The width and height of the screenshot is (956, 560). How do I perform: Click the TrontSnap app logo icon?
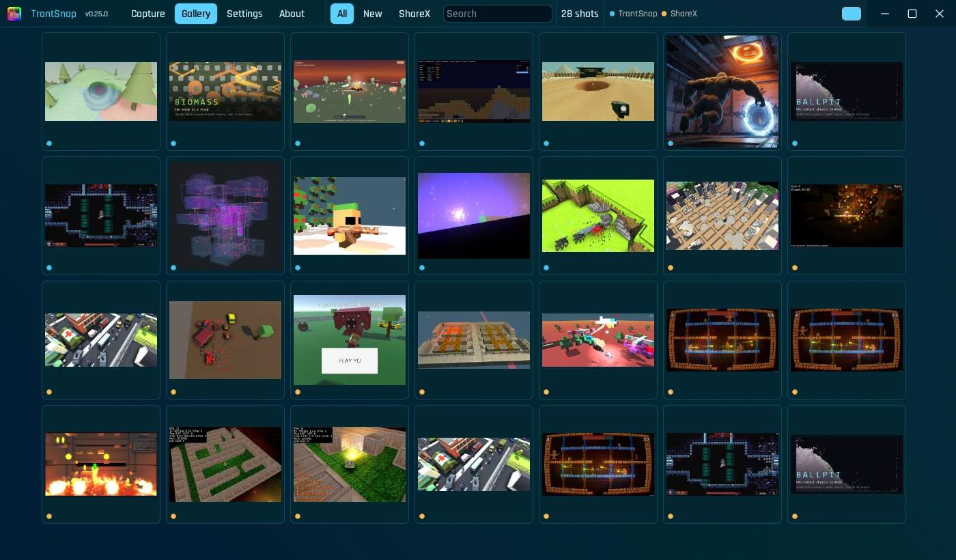point(14,14)
